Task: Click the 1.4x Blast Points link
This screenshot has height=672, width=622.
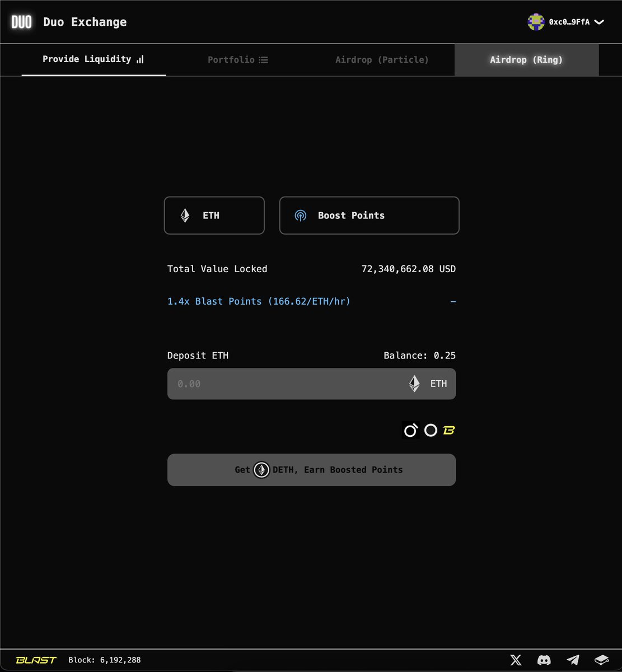Action: click(x=259, y=301)
